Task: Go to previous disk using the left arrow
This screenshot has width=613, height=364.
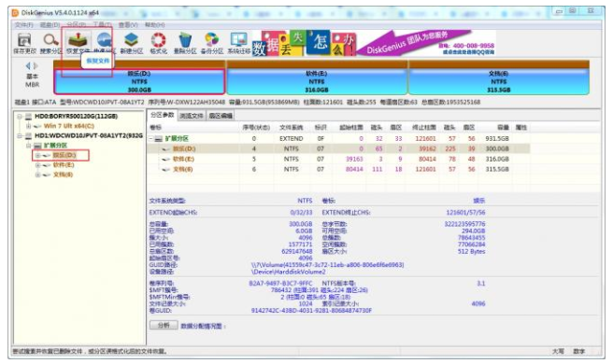Action: 28,65
